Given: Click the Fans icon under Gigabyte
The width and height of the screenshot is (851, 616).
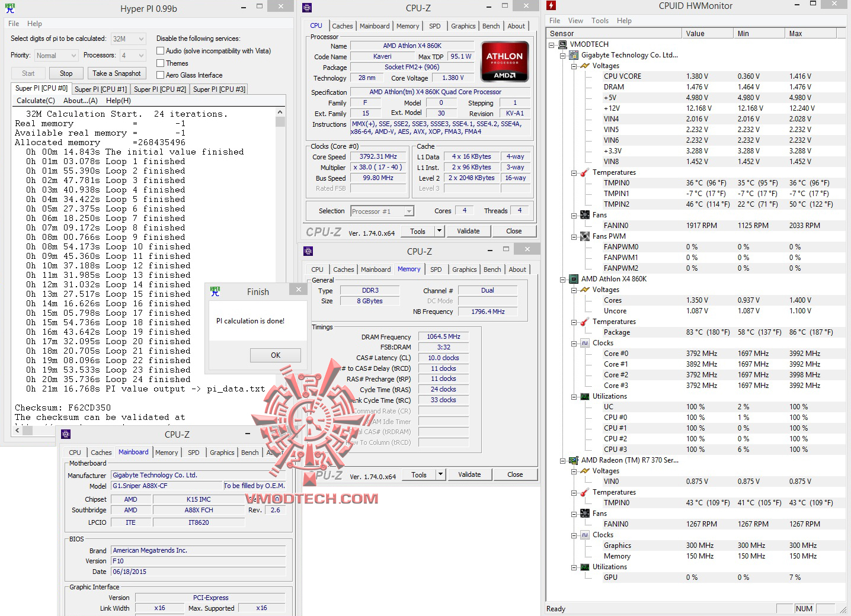Looking at the screenshot, I should [x=585, y=215].
